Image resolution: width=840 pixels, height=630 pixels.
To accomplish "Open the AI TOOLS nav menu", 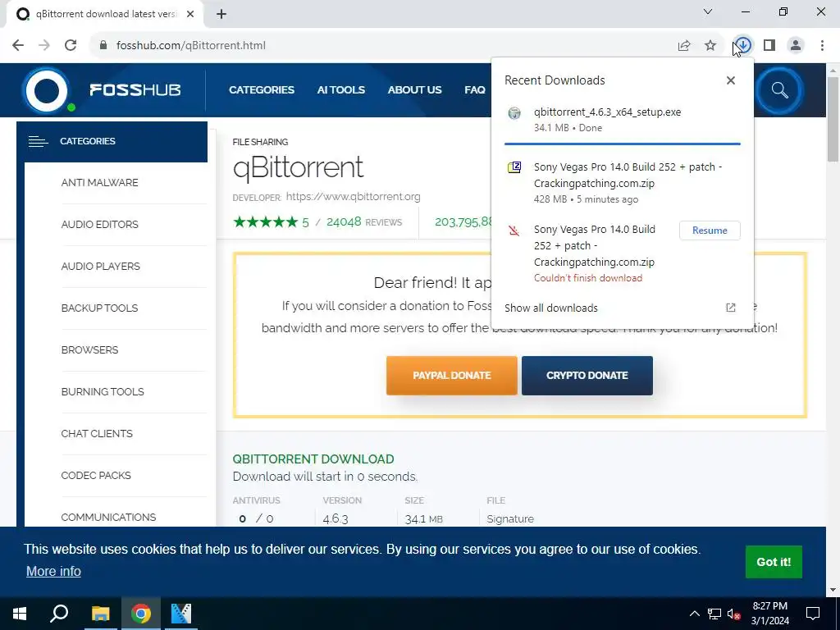I will (x=340, y=90).
